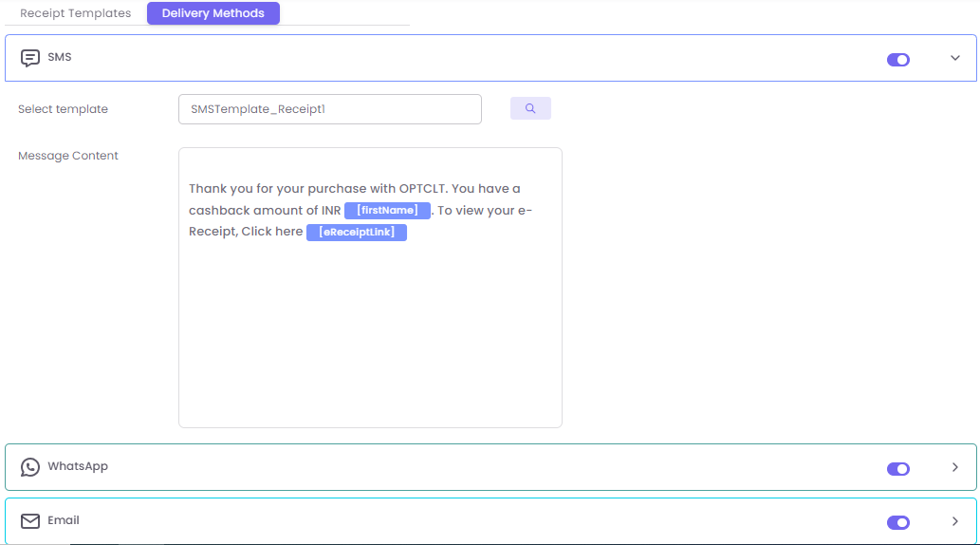Screen dimensions: 980x545
Task: Expand the WhatsApp section arrow
Action: point(955,467)
